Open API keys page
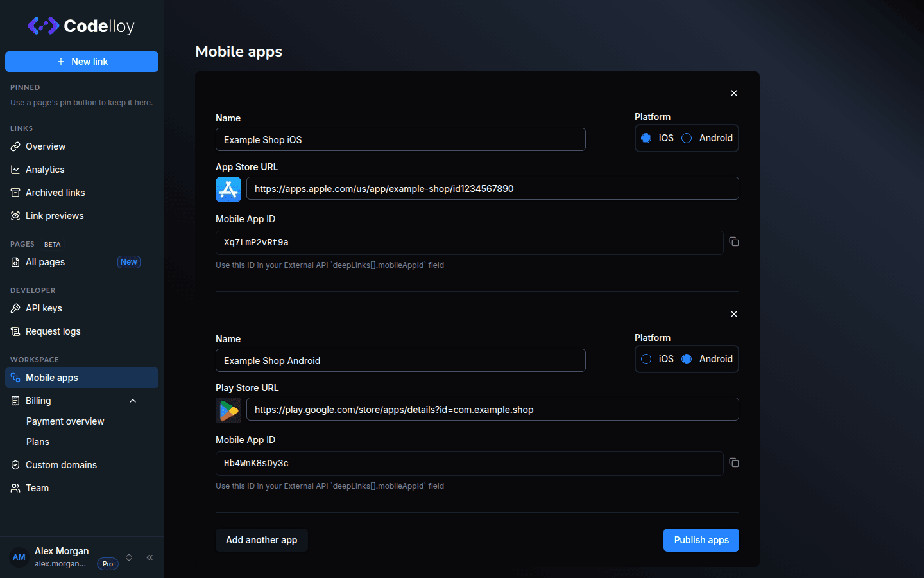924x578 pixels. [x=81, y=308]
